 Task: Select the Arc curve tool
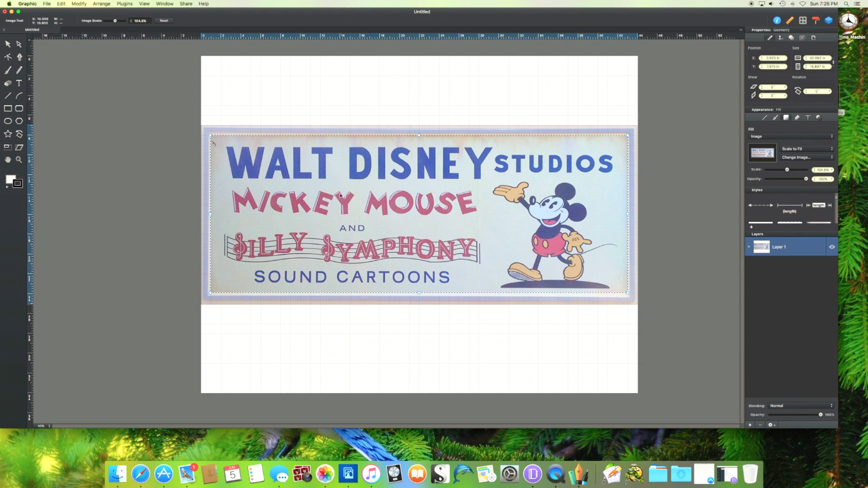point(19,96)
